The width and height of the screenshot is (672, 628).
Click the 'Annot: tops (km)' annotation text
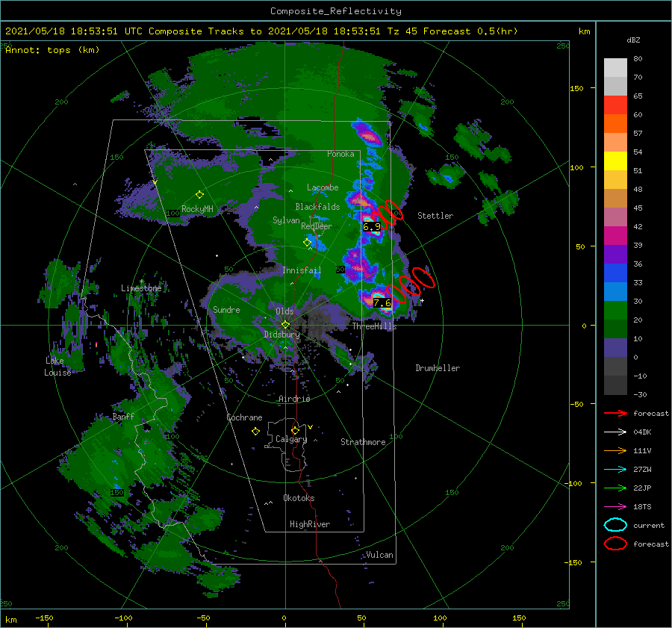click(52, 50)
